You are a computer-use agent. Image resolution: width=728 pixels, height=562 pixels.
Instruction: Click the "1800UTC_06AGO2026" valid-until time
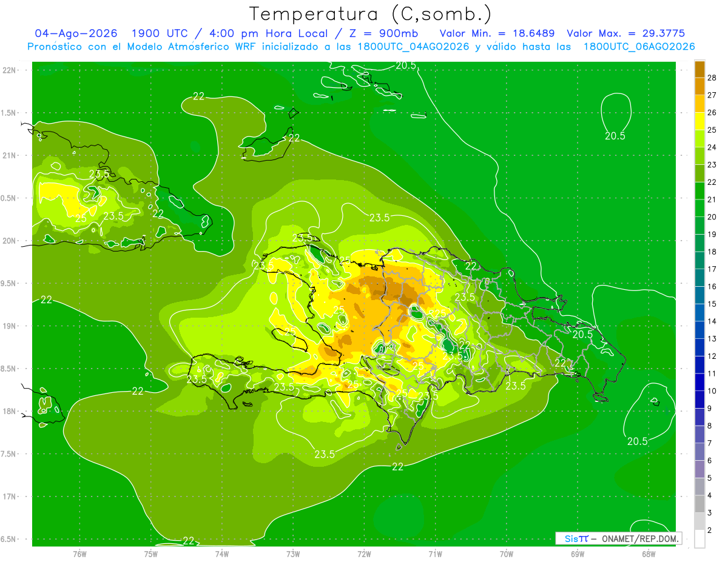tap(639, 46)
